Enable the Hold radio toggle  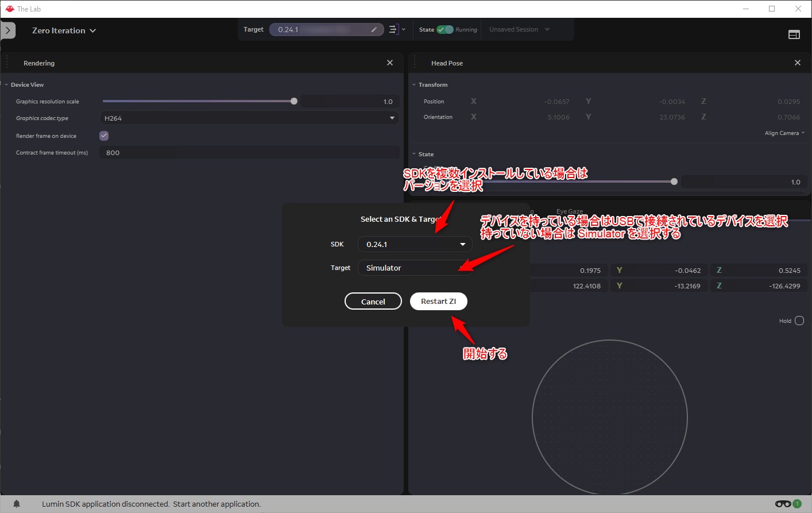pyautogui.click(x=799, y=321)
